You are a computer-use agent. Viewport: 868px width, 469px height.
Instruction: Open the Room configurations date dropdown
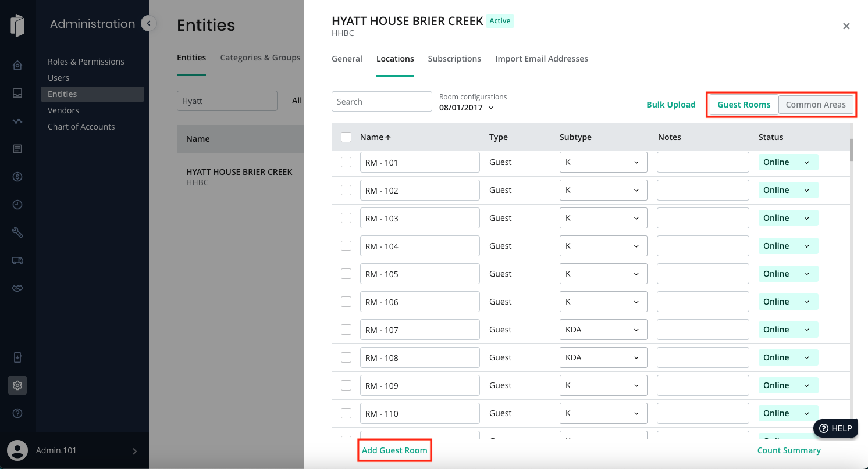point(467,108)
